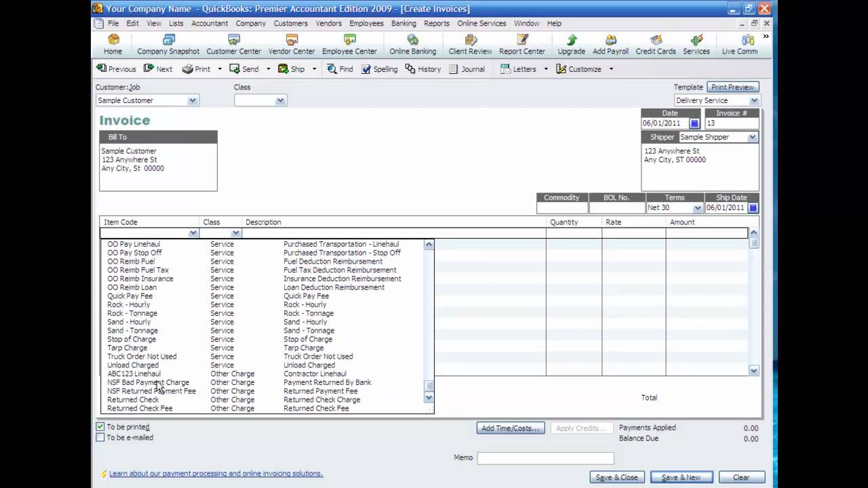
Task: Open the Employee Center
Action: pyautogui.click(x=349, y=45)
